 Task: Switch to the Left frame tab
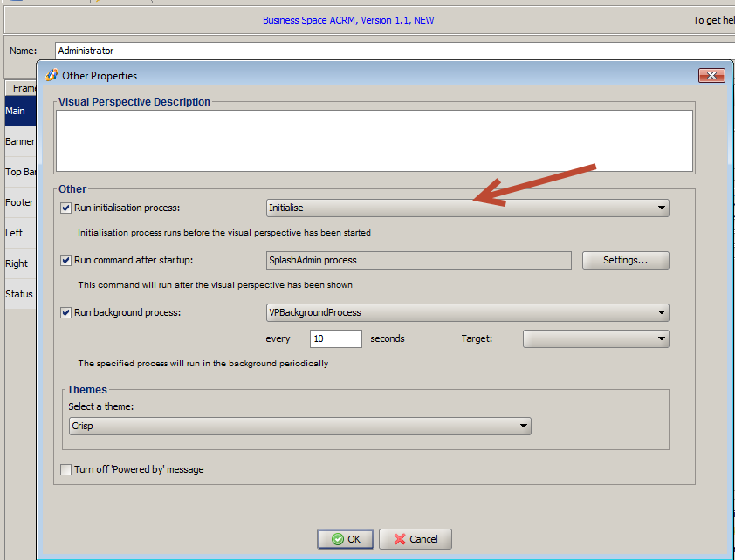pyautogui.click(x=20, y=233)
